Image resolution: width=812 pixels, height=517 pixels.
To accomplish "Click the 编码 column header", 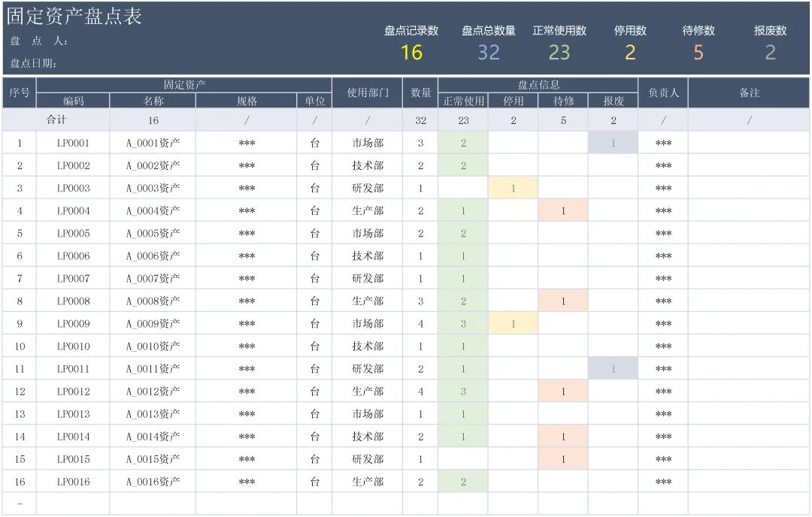I will click(x=73, y=101).
